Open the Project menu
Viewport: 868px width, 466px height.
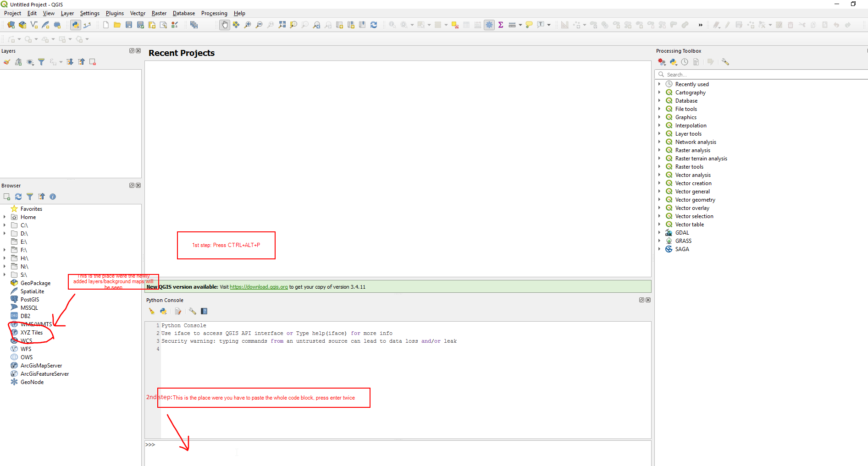point(12,13)
